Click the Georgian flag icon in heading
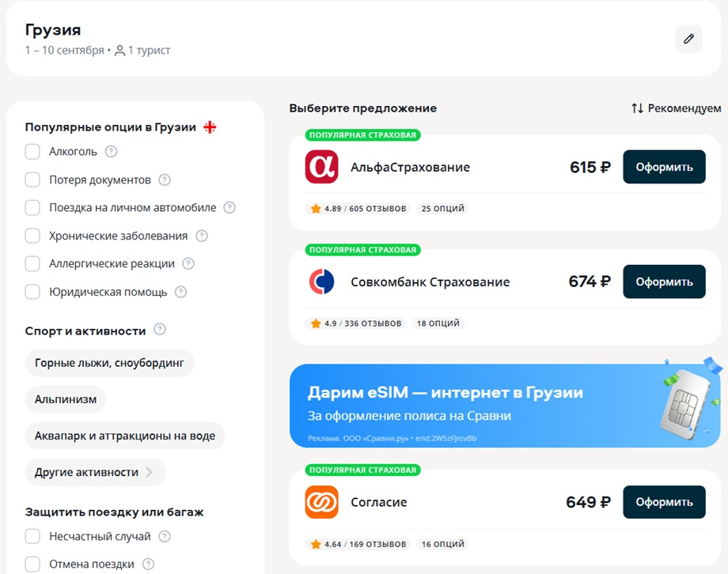 [x=210, y=127]
